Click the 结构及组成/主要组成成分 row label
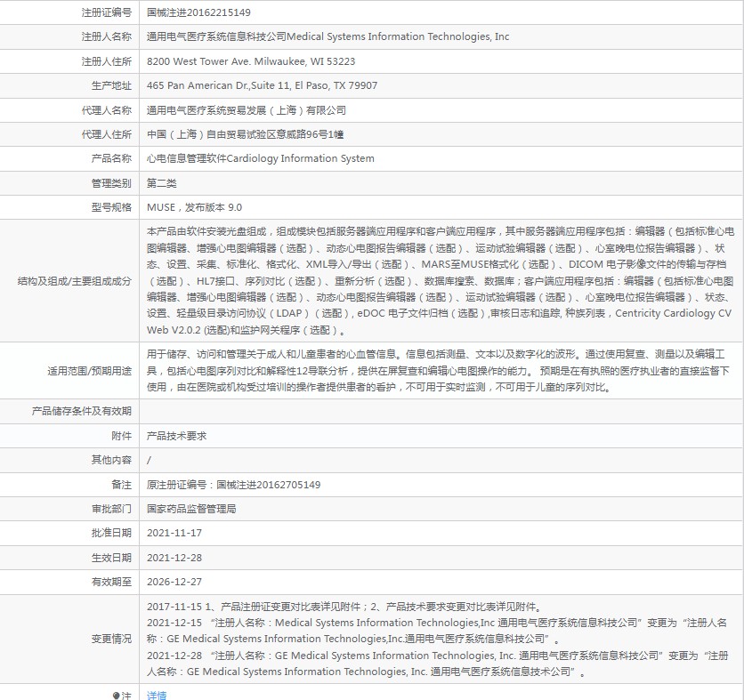744x700 pixels. (75, 281)
